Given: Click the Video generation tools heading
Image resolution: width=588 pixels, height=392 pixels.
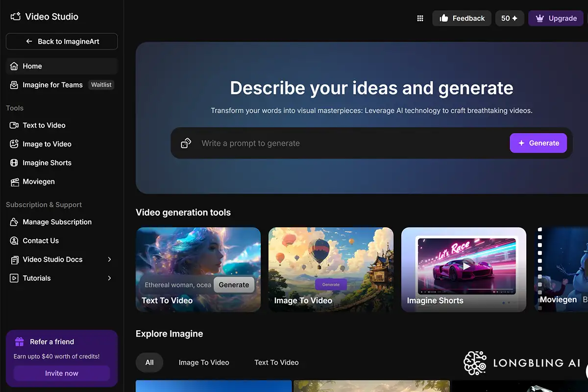Looking at the screenshot, I should click(183, 213).
